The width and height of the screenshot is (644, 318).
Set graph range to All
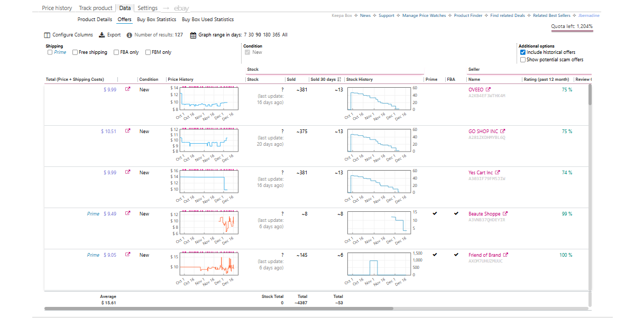285,35
